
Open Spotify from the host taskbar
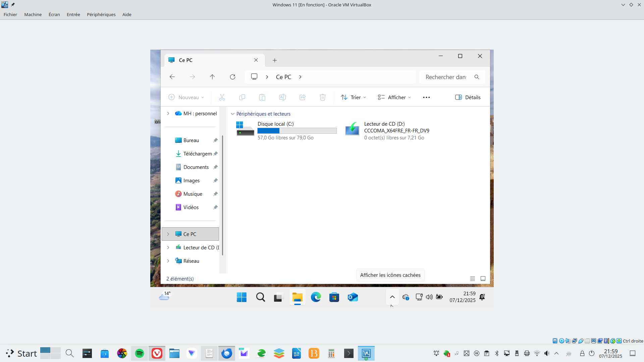(x=140, y=353)
